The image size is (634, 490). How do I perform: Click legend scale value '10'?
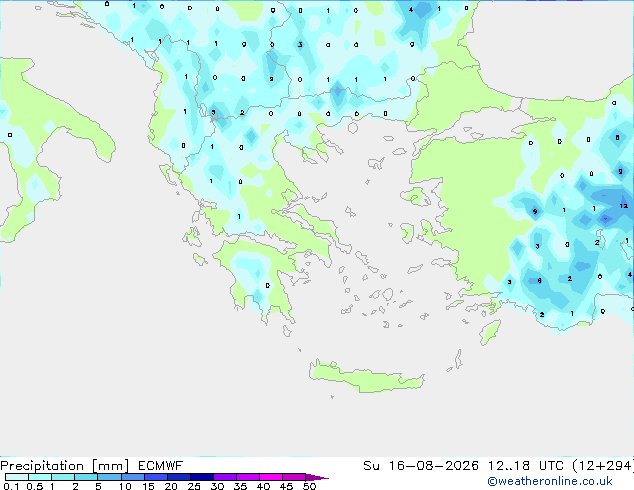[125, 486]
